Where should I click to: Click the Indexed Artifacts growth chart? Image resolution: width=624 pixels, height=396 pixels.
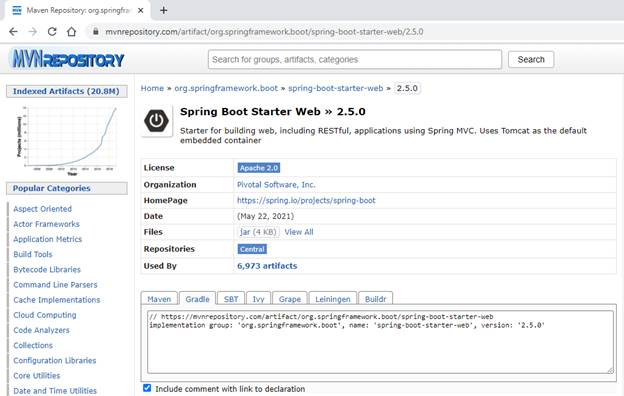tap(67, 140)
